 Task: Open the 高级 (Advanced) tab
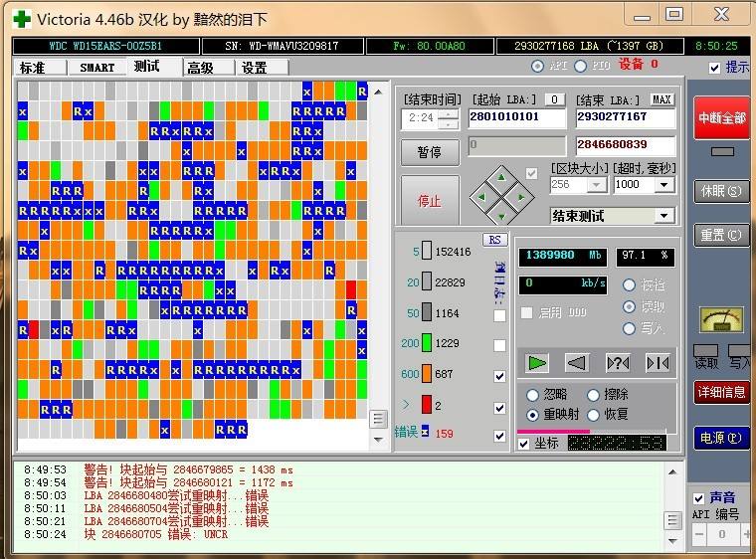[x=201, y=68]
